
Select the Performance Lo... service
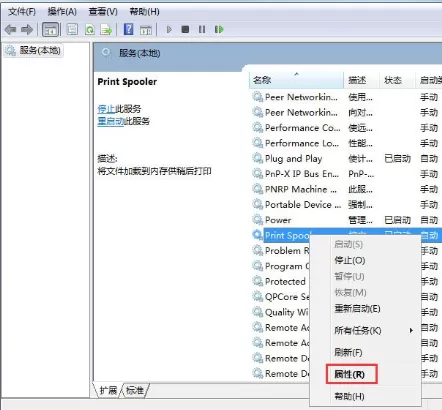pos(302,143)
